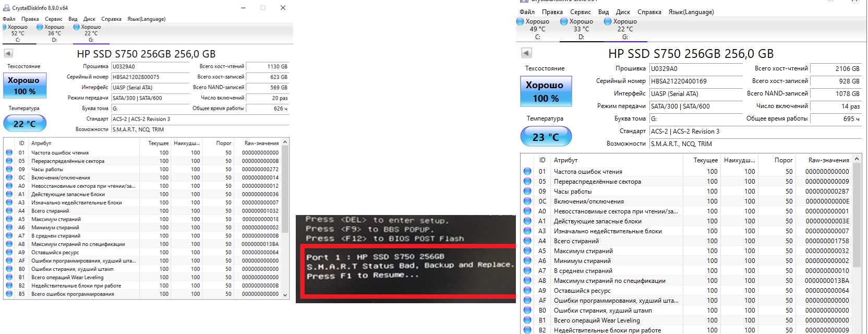Image resolution: width=868 pixels, height=334 pixels.
Task: Click the 'ACS-2 | ACS-2 Revision 3' standard field in right window
Action: click(x=755, y=131)
